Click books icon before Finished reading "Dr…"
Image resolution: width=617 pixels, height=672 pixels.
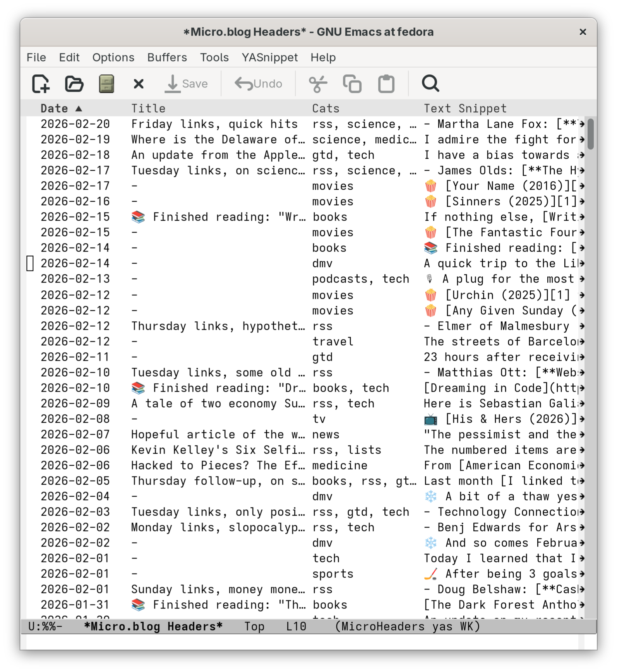138,388
